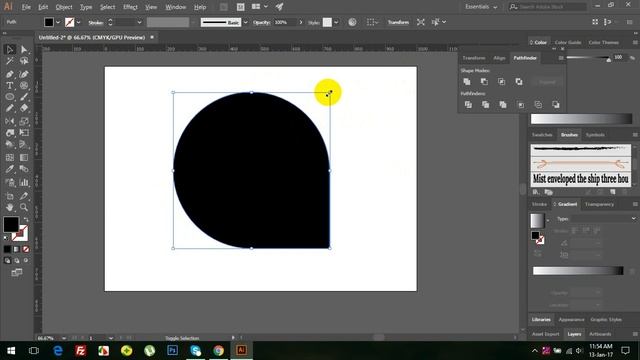Image resolution: width=640 pixels, height=360 pixels.
Task: Click Minus Front in Pathfinder panel
Action: pyautogui.click(x=484, y=82)
